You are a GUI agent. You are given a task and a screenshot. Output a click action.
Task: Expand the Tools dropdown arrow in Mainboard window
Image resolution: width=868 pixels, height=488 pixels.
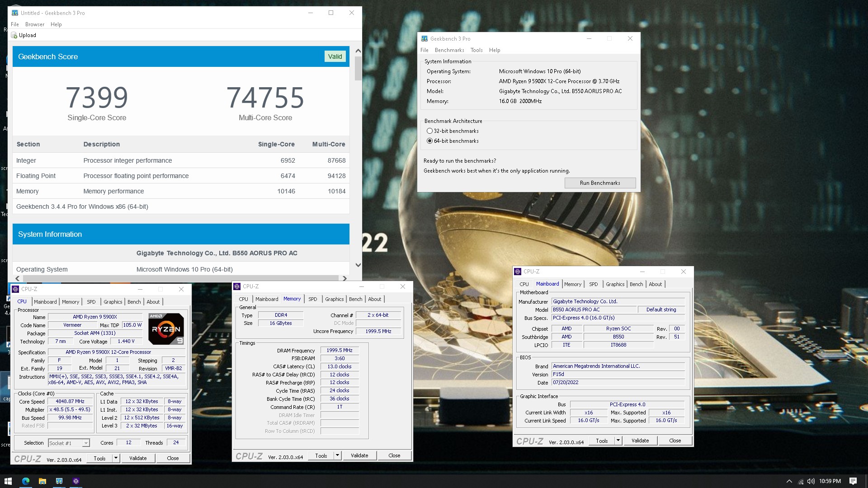[x=618, y=441]
